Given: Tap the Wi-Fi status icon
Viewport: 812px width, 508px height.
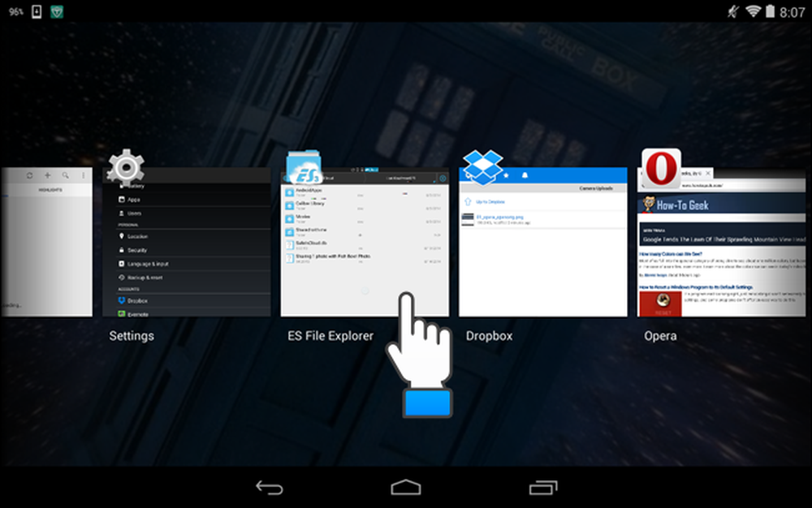Looking at the screenshot, I should [x=753, y=11].
